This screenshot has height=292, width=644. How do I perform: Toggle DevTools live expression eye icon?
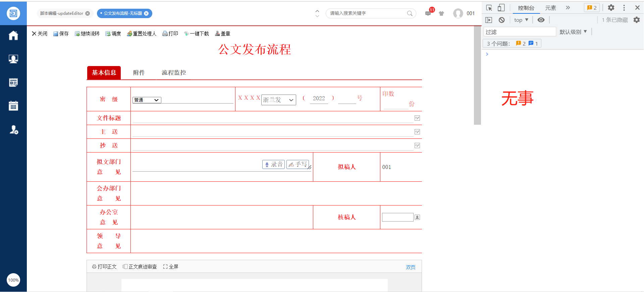click(x=541, y=20)
